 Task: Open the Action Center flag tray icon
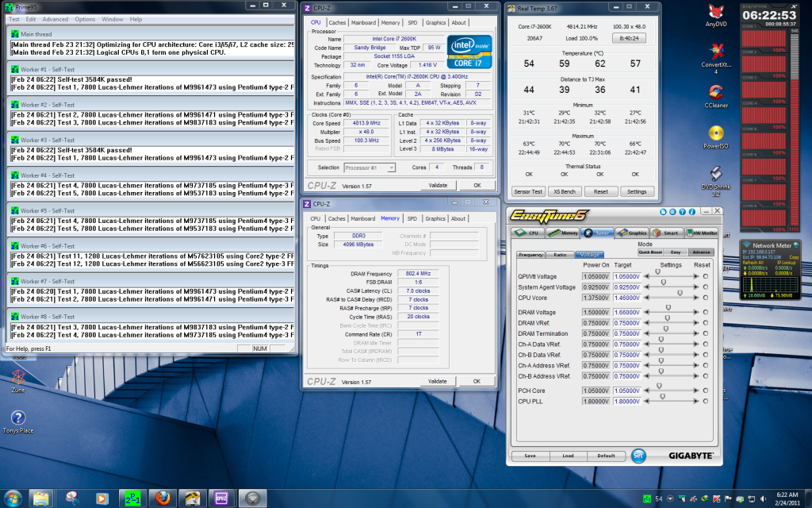[x=728, y=498]
